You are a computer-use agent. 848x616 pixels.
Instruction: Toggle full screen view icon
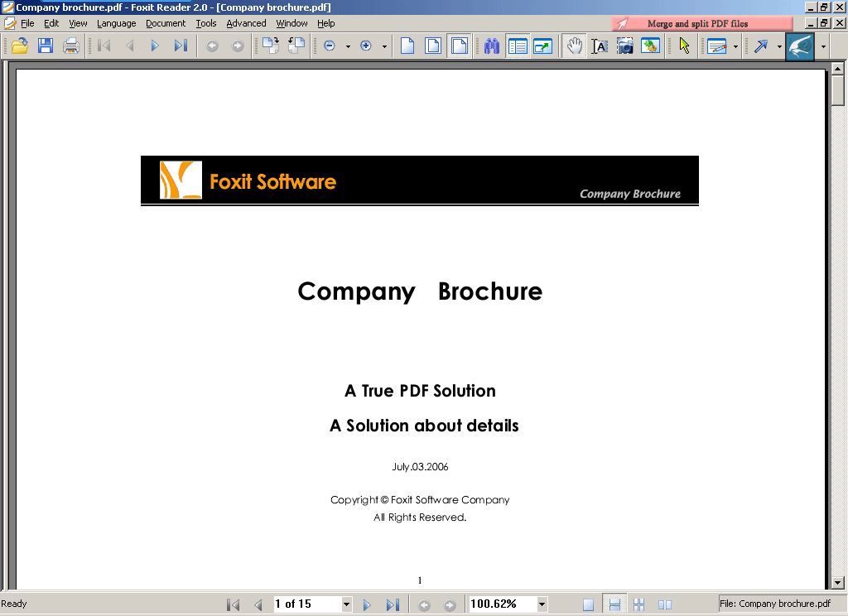coord(543,46)
